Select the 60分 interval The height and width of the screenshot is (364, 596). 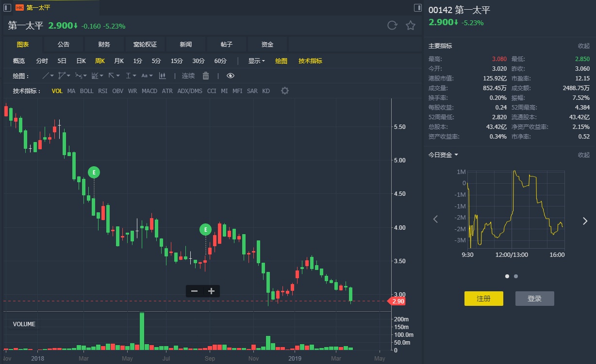pyautogui.click(x=220, y=61)
